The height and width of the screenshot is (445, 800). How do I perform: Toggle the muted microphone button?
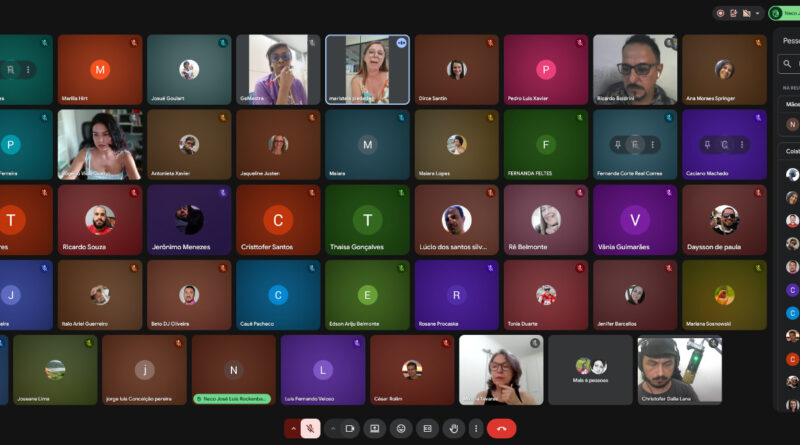pos(311,428)
